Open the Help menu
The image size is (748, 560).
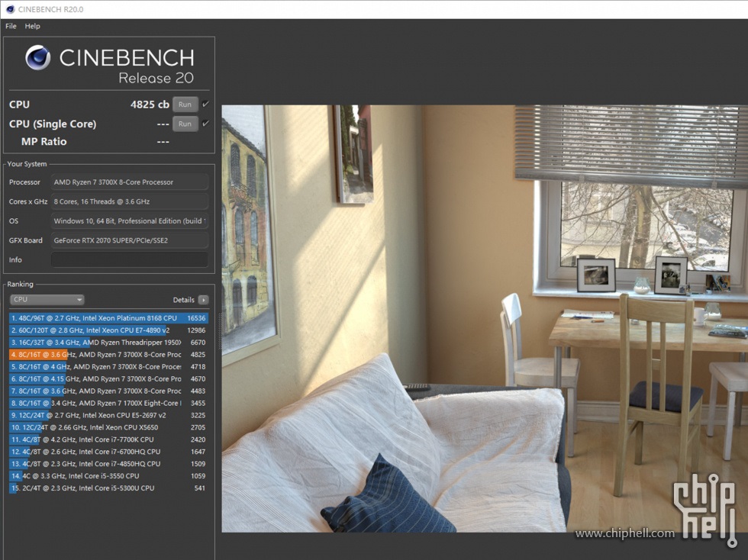pos(32,26)
